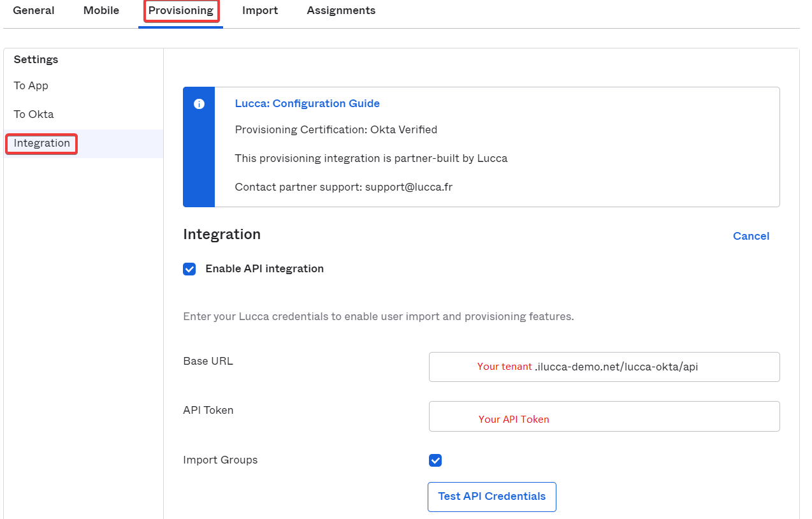Go to the Assignments tab
The image size is (812, 519).
tap(341, 11)
